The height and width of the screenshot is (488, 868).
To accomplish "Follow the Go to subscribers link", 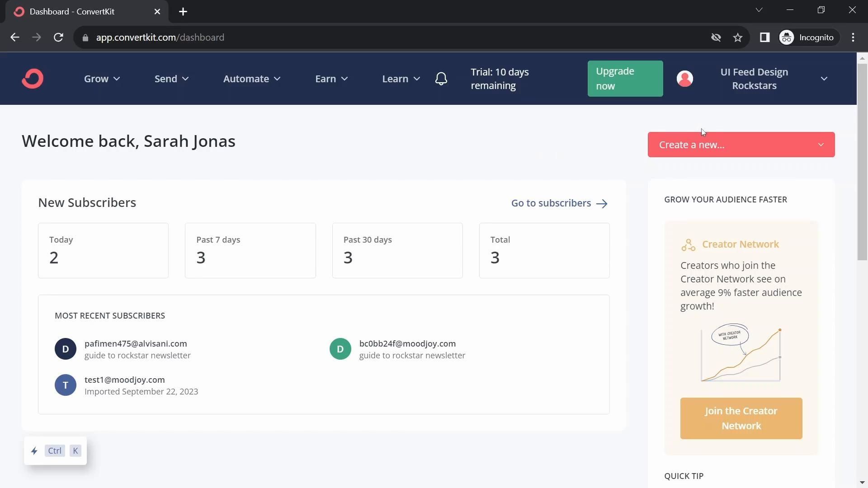I will coord(559,203).
